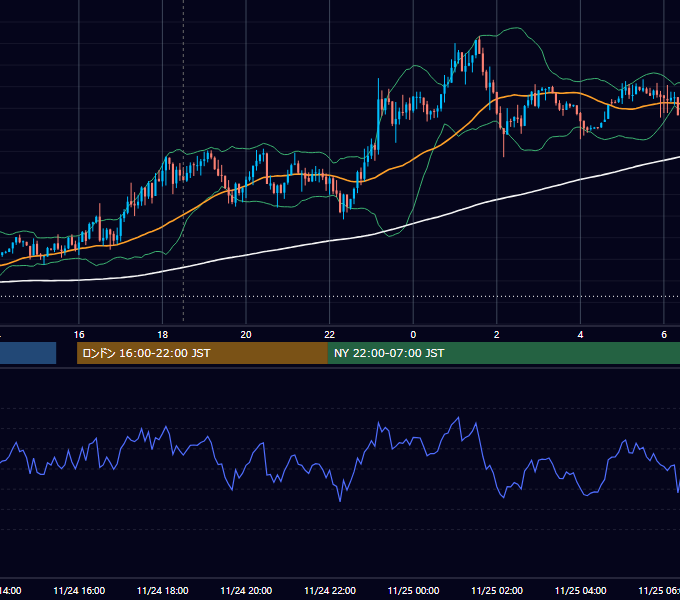The height and width of the screenshot is (600, 680).
Task: Click the 11/25 02:00 date label
Action: click(x=497, y=591)
